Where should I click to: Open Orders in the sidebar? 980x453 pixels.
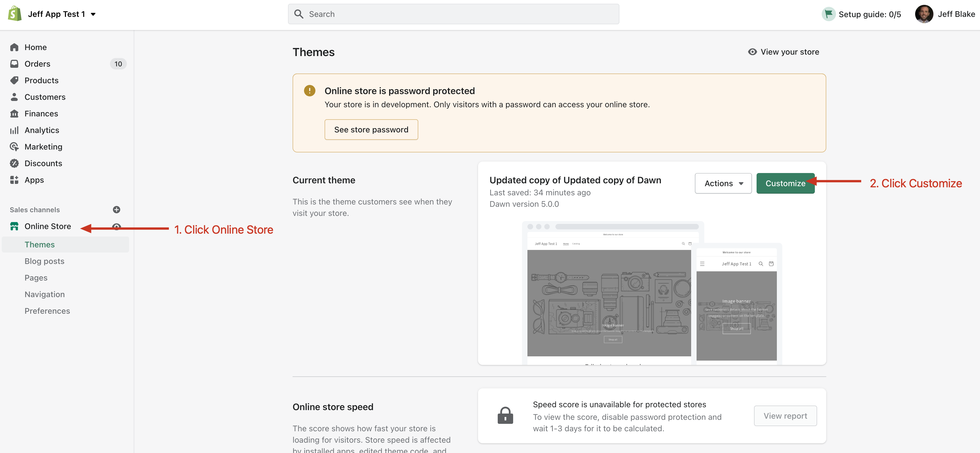click(37, 64)
